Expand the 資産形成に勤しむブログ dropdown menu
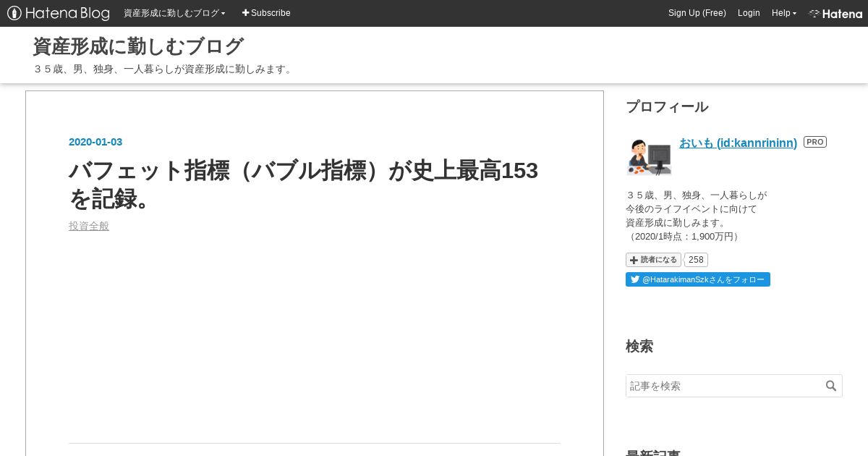 click(174, 13)
